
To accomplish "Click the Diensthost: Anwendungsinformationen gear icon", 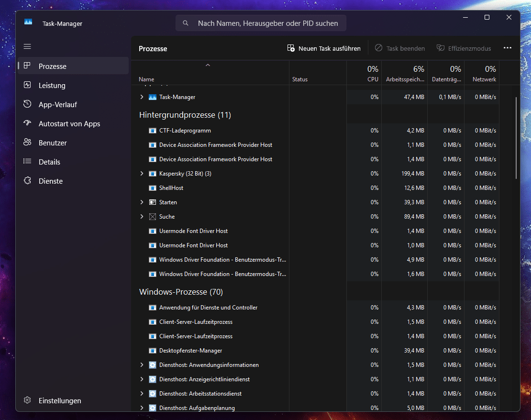I will pos(153,365).
